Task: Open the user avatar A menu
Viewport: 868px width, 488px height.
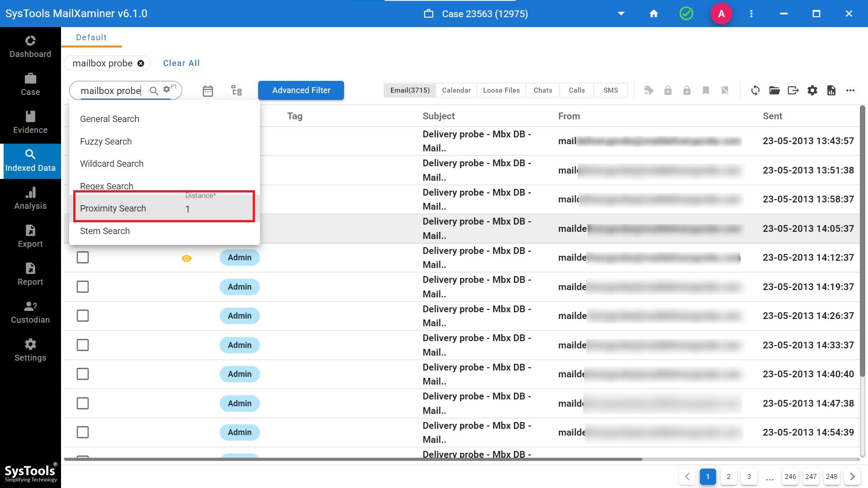Action: (x=722, y=14)
